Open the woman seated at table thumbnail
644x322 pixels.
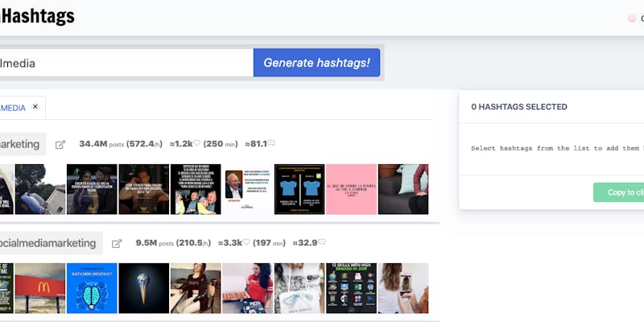pos(196,288)
